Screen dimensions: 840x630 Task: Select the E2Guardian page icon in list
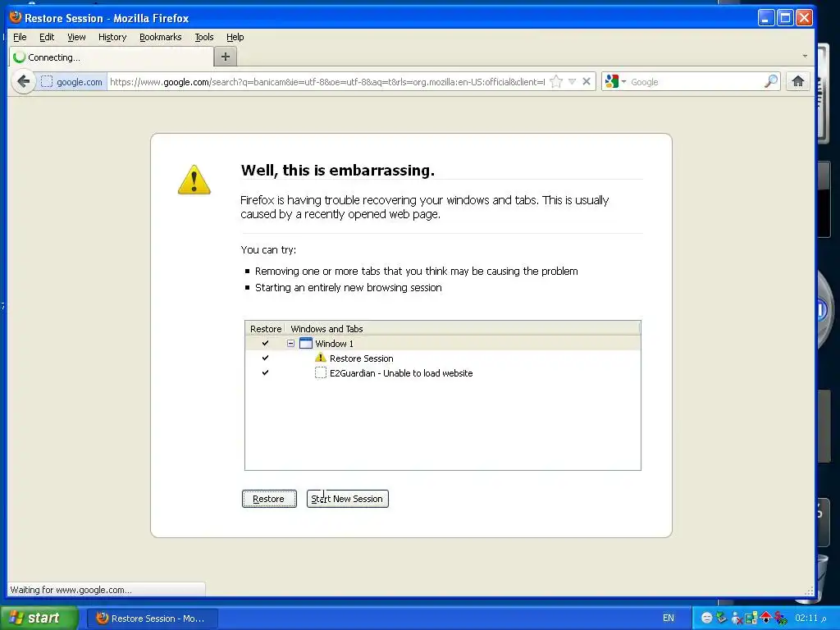[x=321, y=373]
